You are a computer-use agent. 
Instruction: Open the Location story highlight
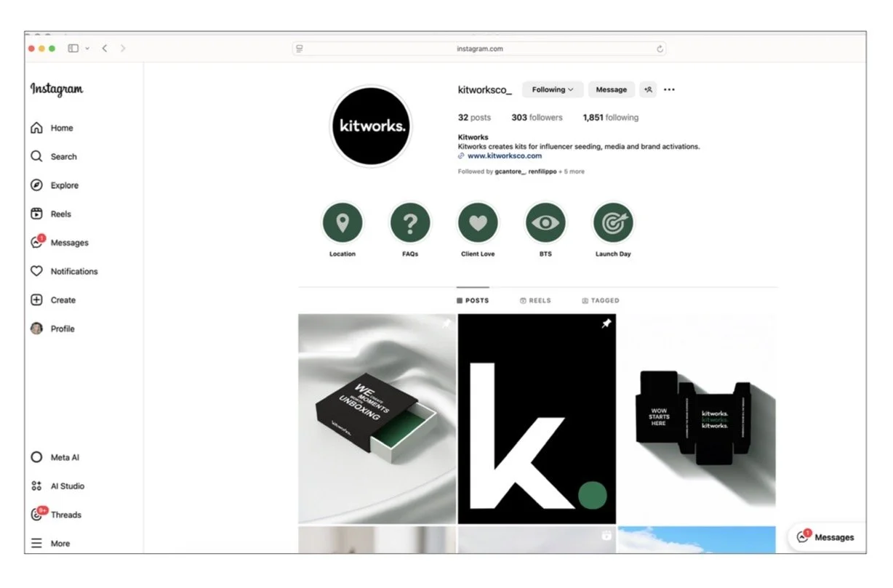coord(342,222)
